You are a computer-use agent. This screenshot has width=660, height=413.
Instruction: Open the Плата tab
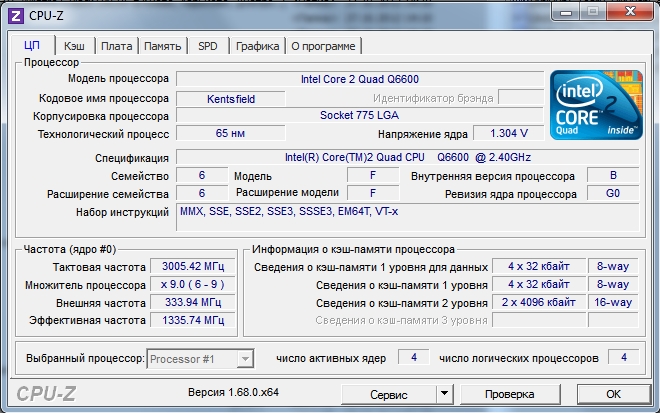pyautogui.click(x=117, y=46)
